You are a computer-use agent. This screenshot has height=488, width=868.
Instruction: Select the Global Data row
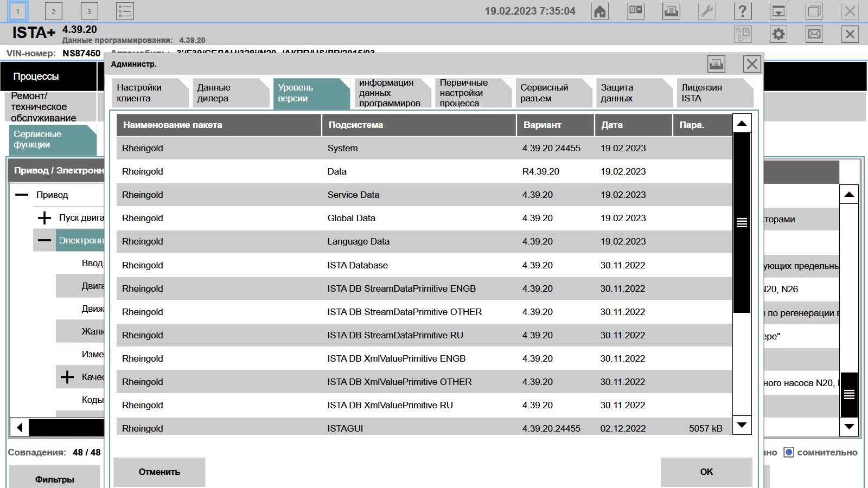click(x=424, y=218)
